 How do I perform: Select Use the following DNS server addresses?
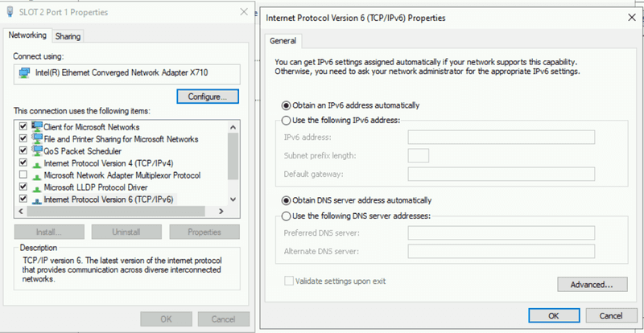(x=286, y=216)
